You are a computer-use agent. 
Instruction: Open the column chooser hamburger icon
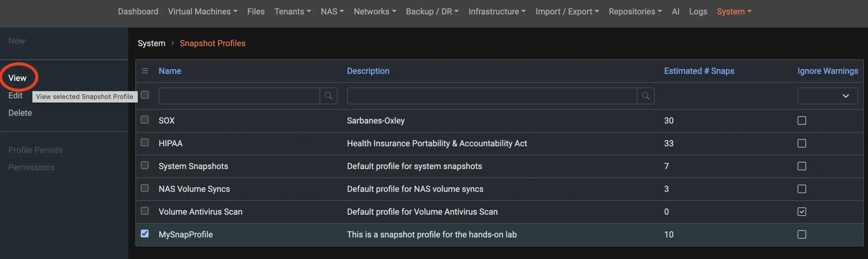145,71
